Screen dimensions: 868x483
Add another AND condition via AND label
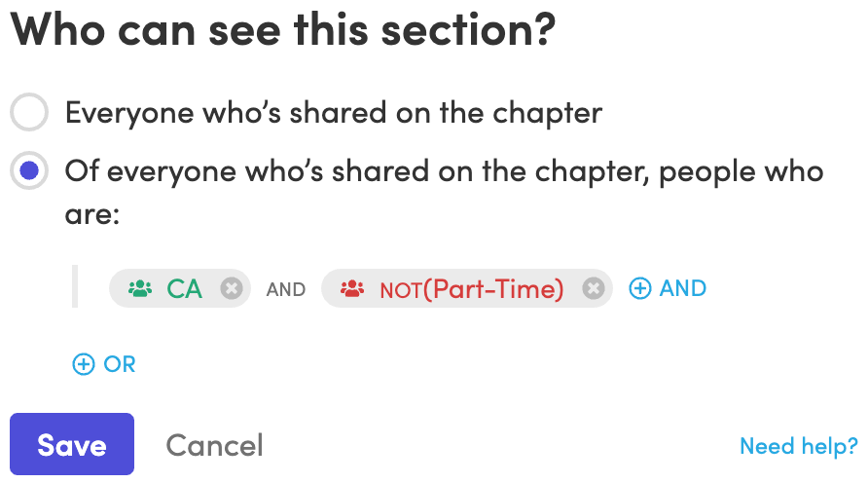coord(682,288)
